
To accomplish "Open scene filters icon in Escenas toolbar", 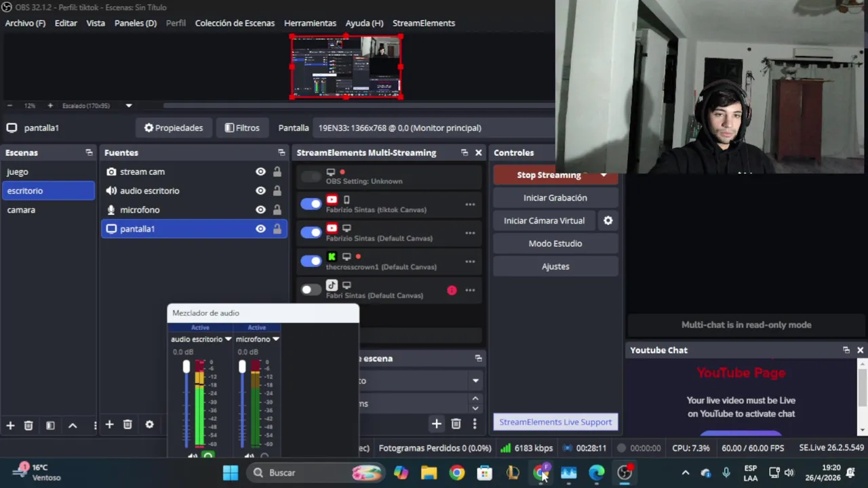I will (x=50, y=425).
